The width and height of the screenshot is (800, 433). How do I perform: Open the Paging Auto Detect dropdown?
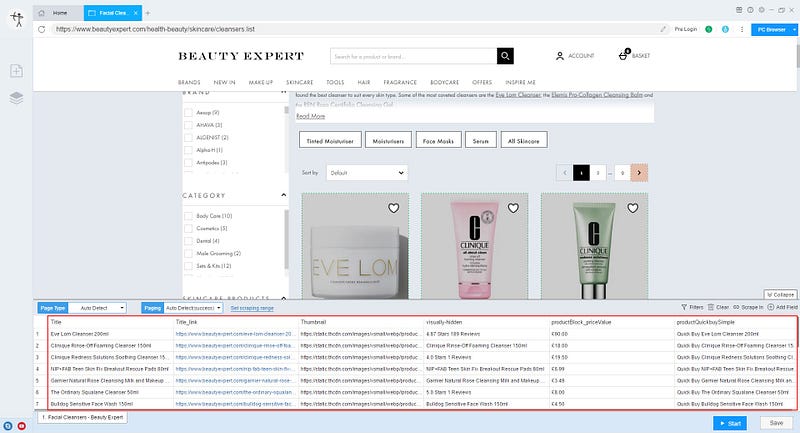(x=193, y=308)
